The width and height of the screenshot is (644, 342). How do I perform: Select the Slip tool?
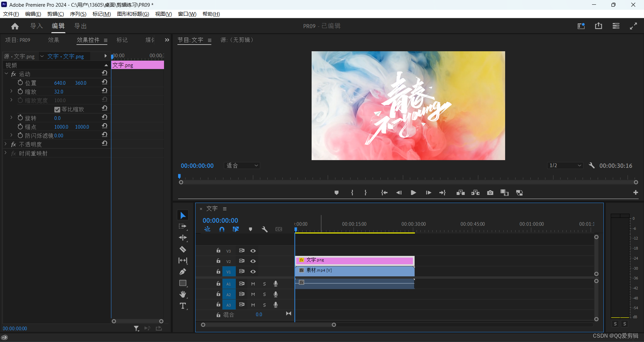pyautogui.click(x=183, y=261)
